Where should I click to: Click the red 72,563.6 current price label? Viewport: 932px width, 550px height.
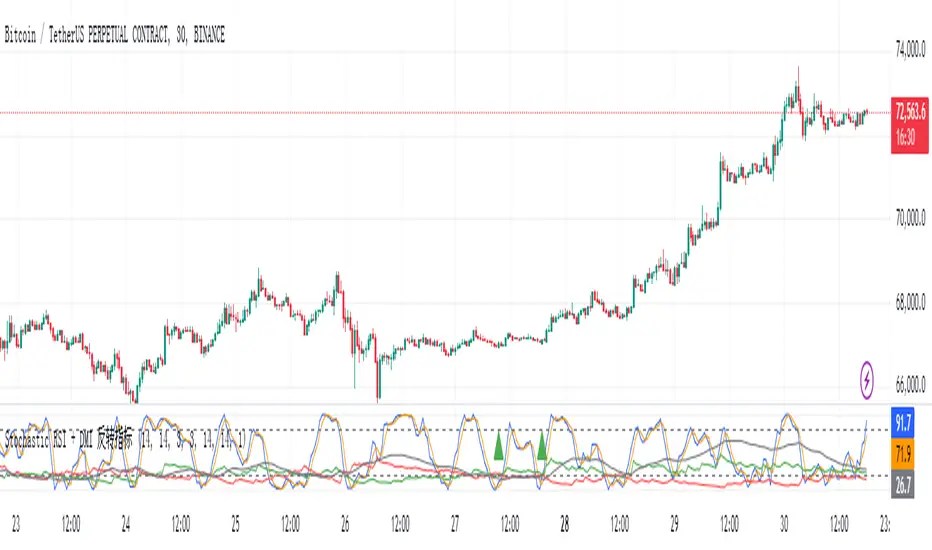point(909,125)
